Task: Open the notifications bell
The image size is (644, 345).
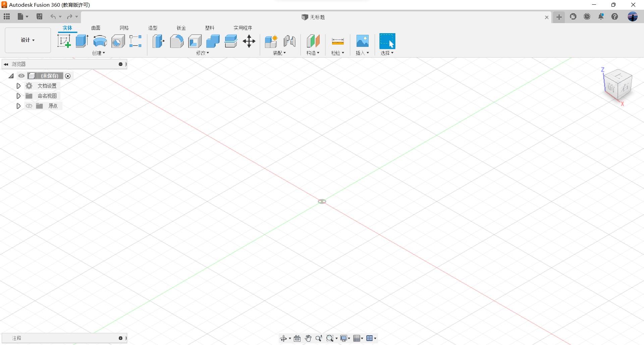Action: click(601, 16)
